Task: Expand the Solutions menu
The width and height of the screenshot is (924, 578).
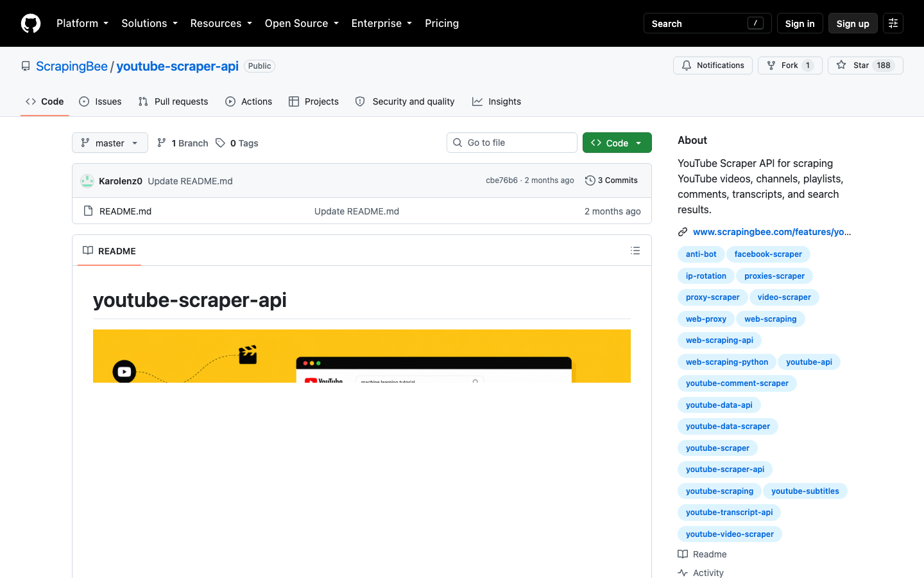Action: pyautogui.click(x=150, y=23)
